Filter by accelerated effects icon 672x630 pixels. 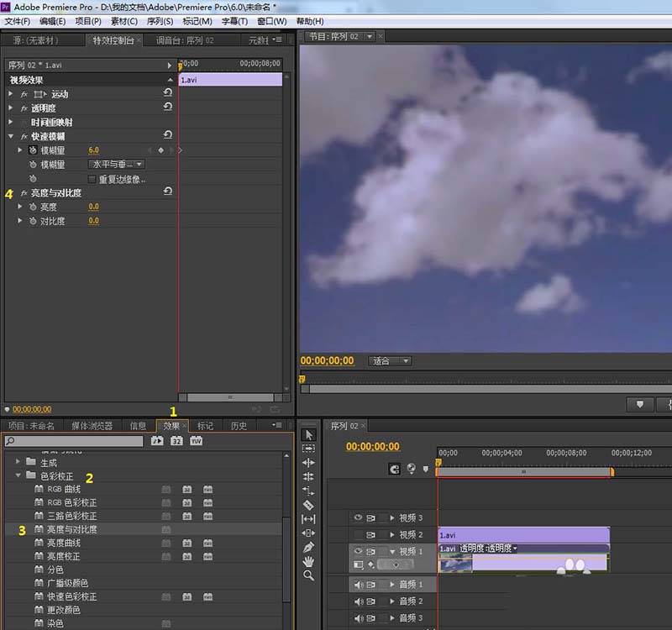point(157,440)
